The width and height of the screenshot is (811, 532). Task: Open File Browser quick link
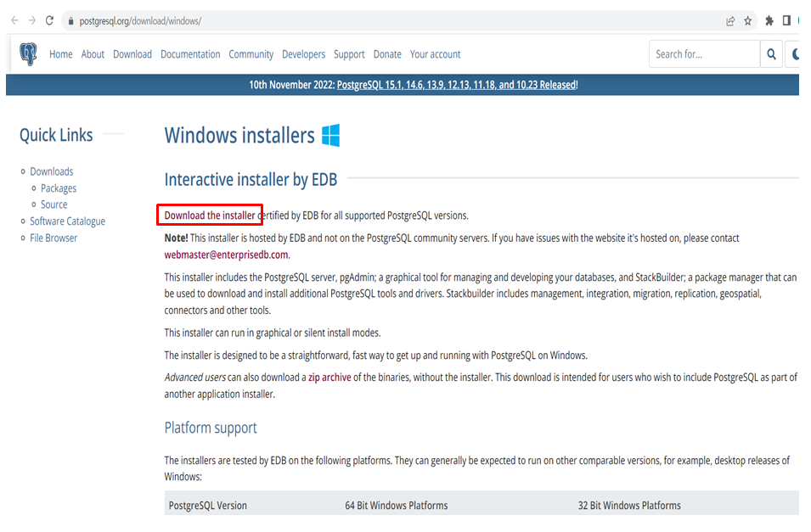tap(54, 238)
